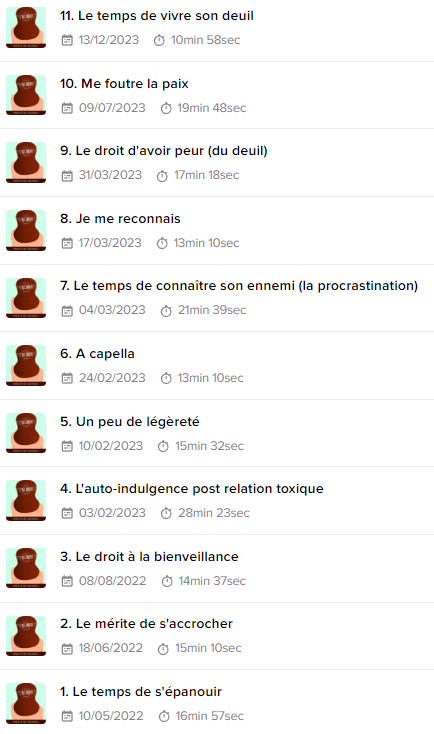Click the thumbnail for episode 4 L'auto-indulgence
Viewport: 434px width, 734px height.
(26, 500)
